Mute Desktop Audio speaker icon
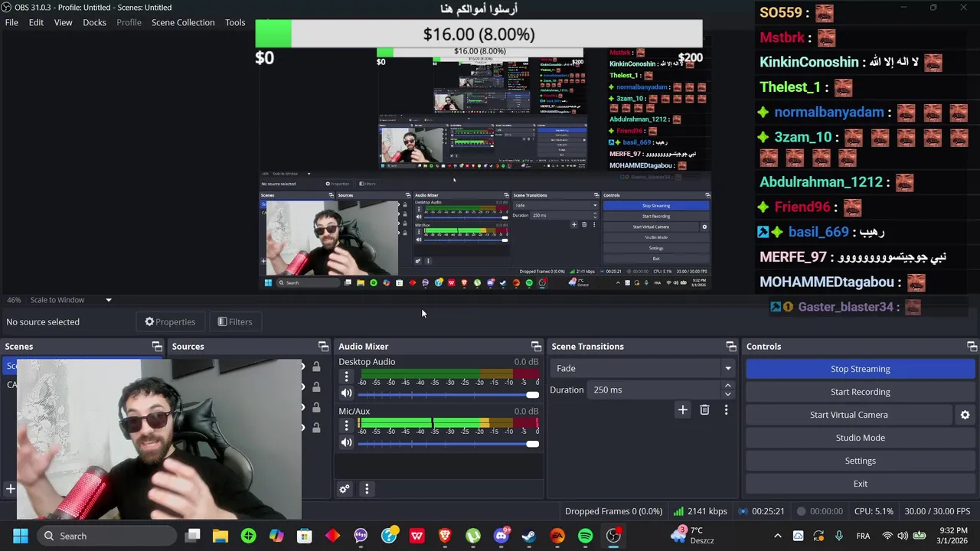 point(346,393)
